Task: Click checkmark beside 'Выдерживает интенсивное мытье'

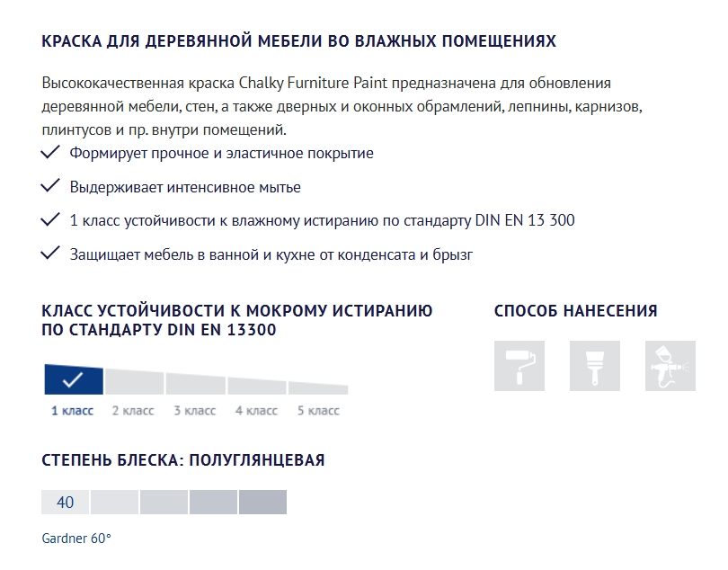Action: click(50, 185)
